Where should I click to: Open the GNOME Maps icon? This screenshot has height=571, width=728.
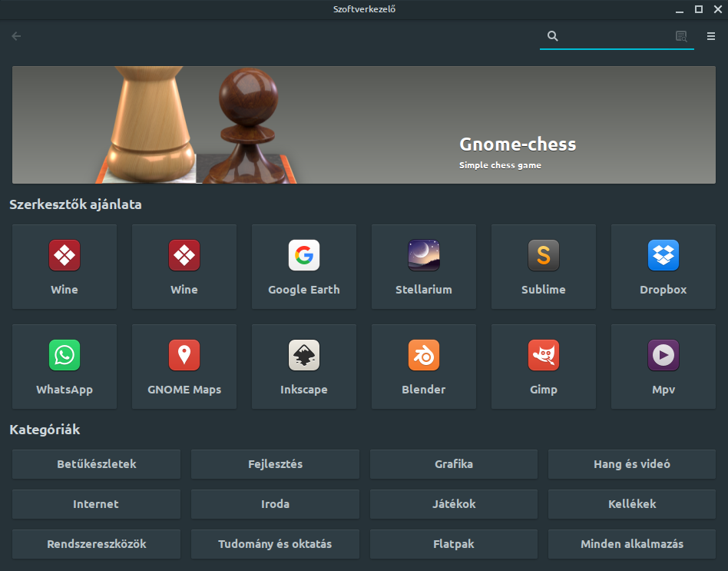tap(184, 355)
